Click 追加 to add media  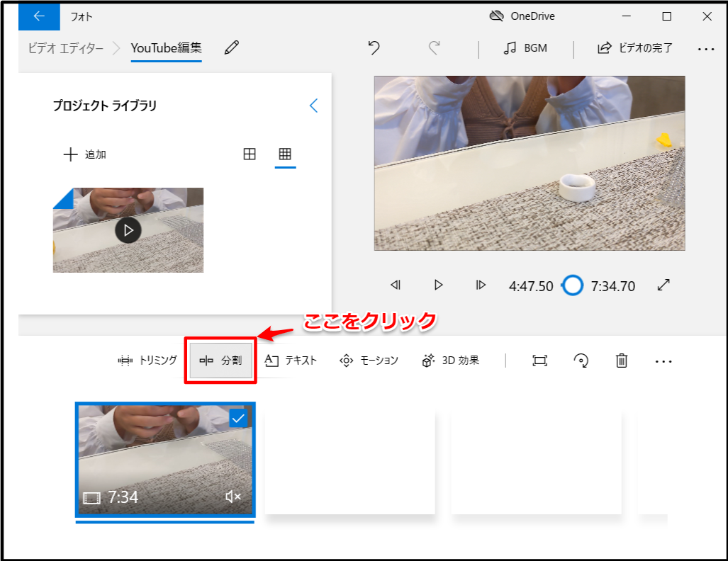pos(85,154)
